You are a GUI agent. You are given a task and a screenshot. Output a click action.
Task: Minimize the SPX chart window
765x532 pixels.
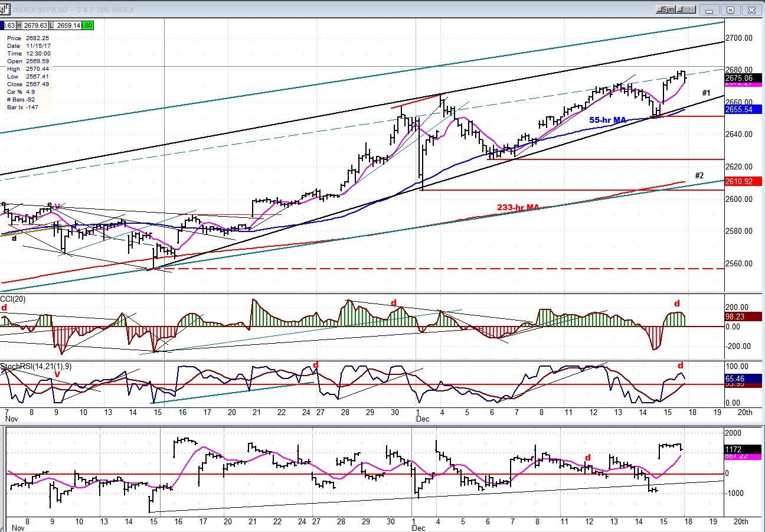(710, 9)
